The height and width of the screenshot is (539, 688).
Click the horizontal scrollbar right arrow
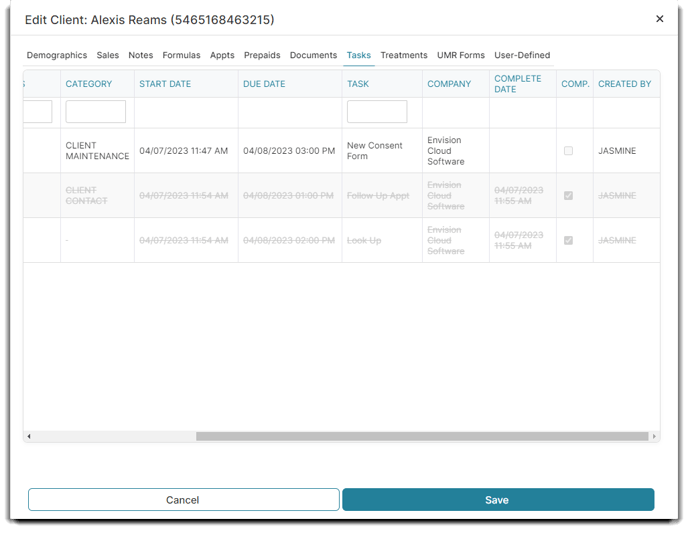(654, 436)
